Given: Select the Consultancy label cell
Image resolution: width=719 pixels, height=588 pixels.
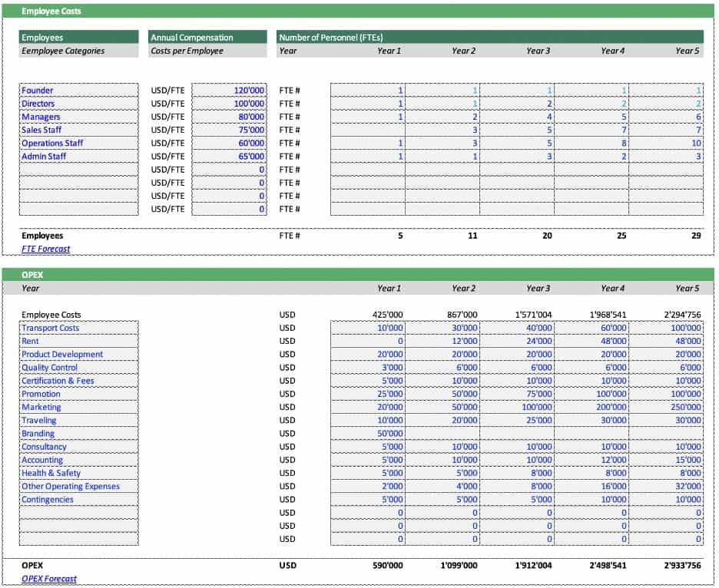Looking at the screenshot, I should click(79, 447).
